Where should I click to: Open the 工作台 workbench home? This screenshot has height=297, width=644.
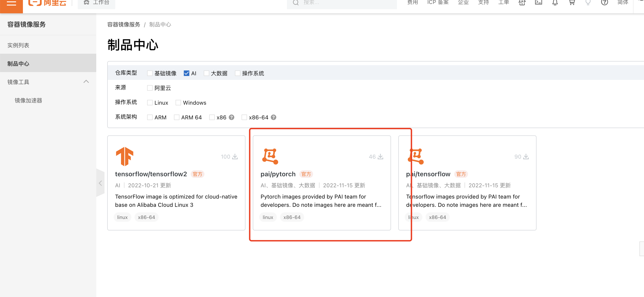pos(96,3)
